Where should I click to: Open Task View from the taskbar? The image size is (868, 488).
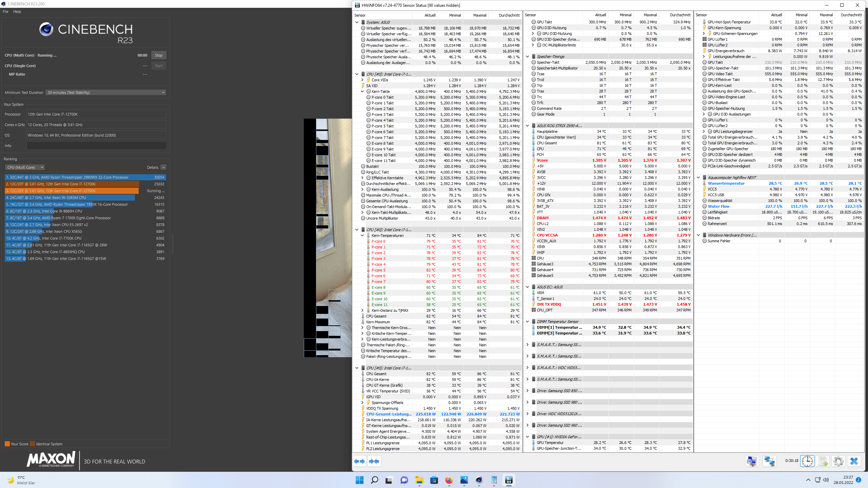[x=389, y=480]
